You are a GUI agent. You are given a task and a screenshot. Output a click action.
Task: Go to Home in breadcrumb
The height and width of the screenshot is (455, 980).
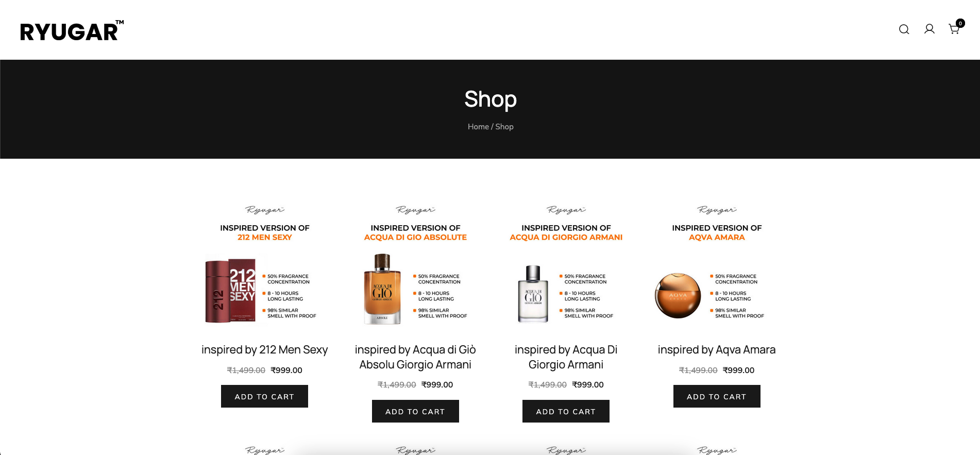point(478,127)
